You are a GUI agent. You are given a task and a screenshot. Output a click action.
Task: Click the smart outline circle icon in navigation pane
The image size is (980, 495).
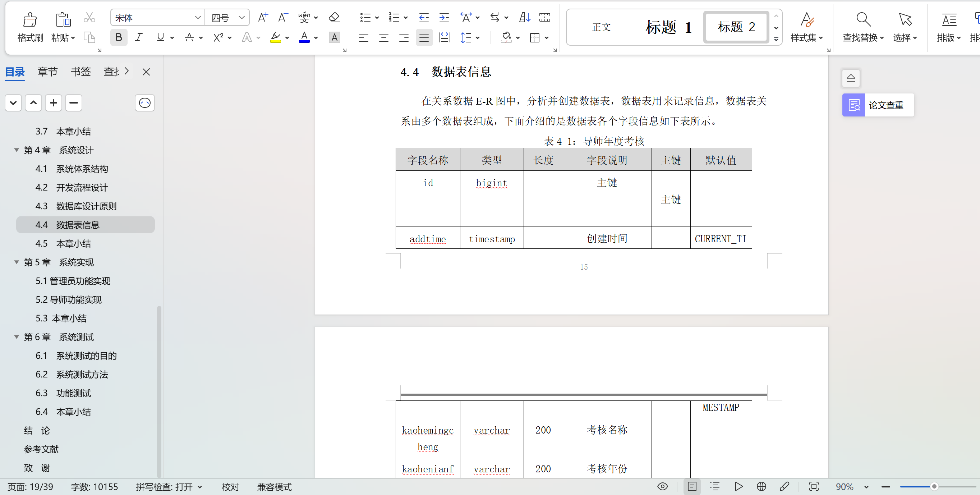click(x=145, y=103)
